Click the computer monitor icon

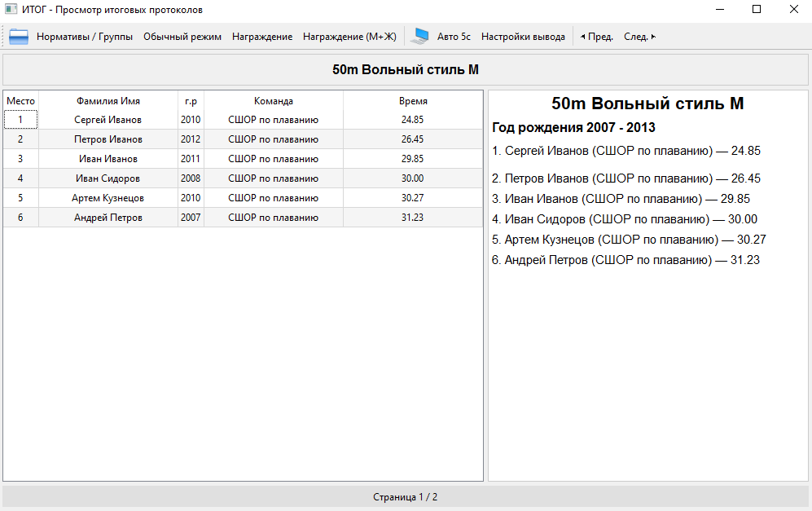point(420,37)
